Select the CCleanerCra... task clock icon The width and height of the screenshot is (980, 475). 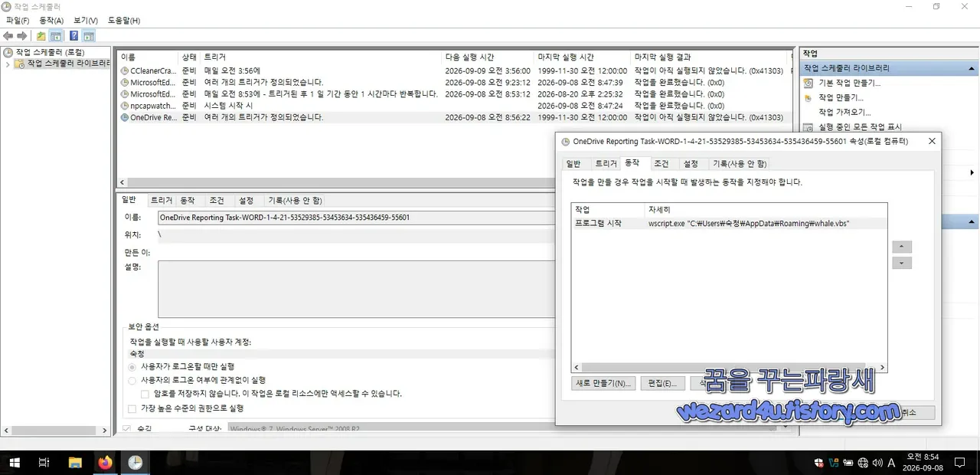(x=125, y=70)
